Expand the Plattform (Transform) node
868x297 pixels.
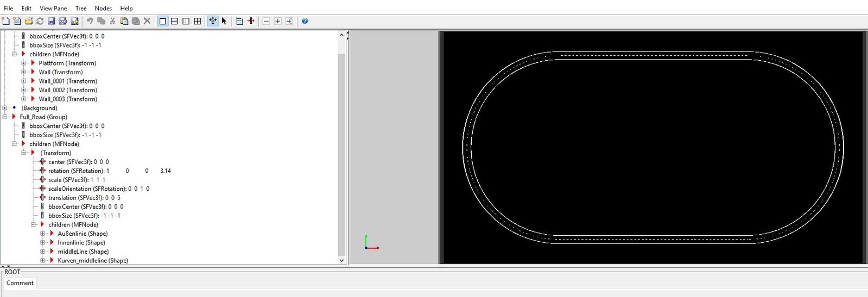24,63
